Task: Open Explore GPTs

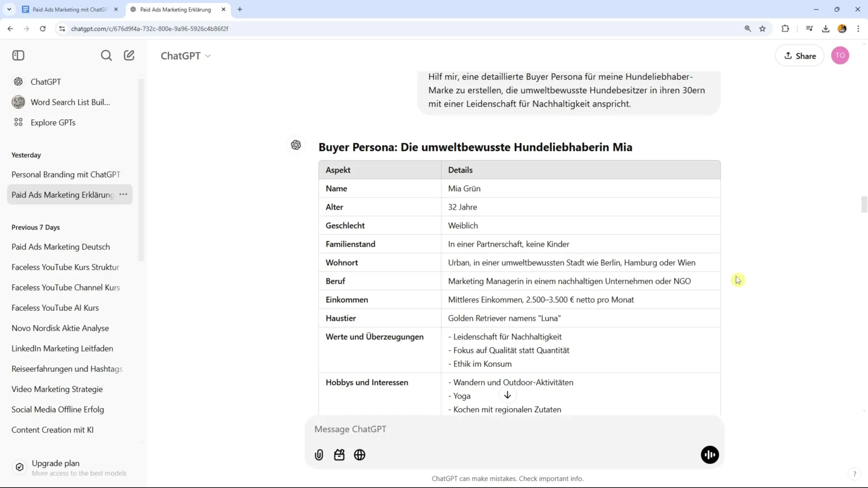Action: (70, 122)
